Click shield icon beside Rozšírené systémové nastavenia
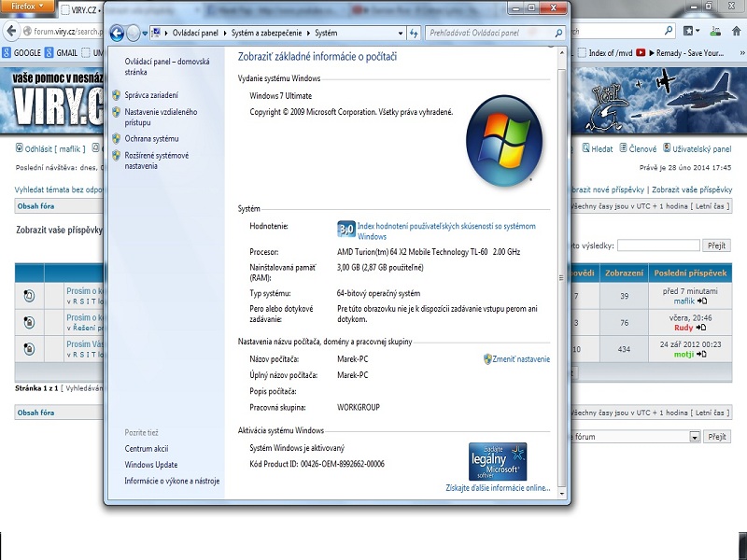 point(116,155)
